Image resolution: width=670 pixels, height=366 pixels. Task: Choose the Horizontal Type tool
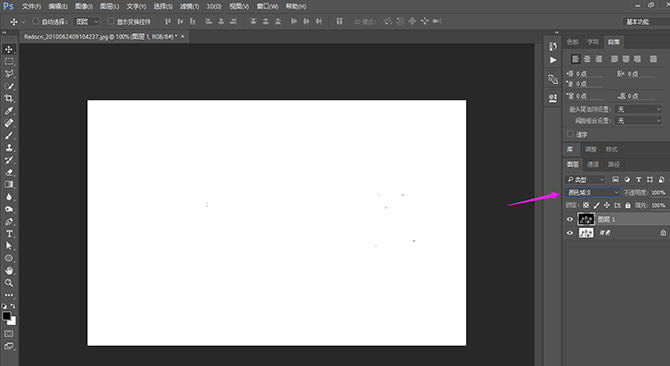(9, 234)
